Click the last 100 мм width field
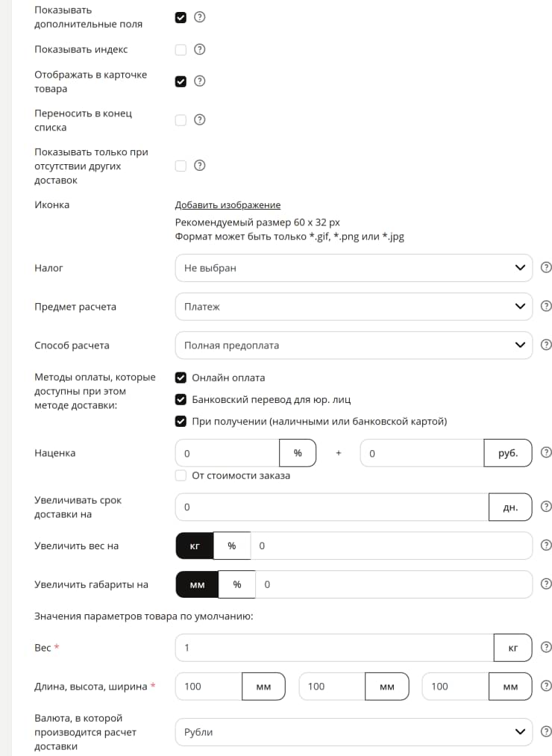Image resolution: width=552 pixels, height=756 pixels. 455,687
